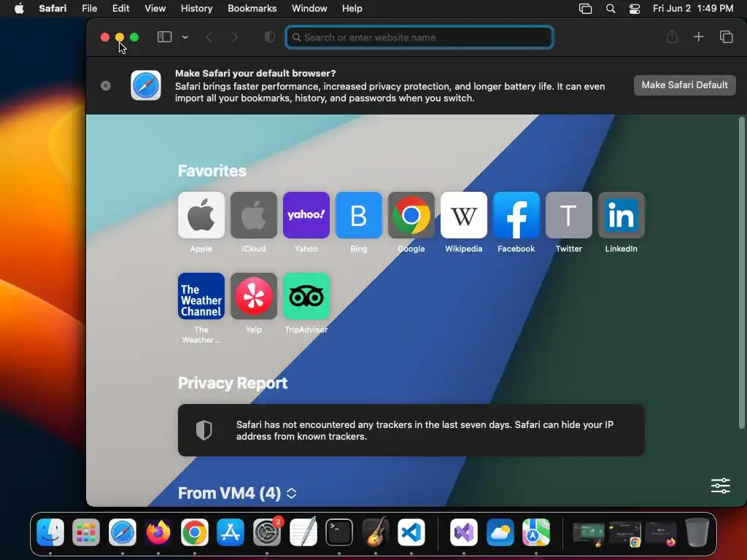
Task: Open the Facebook favorite
Action: click(x=516, y=215)
